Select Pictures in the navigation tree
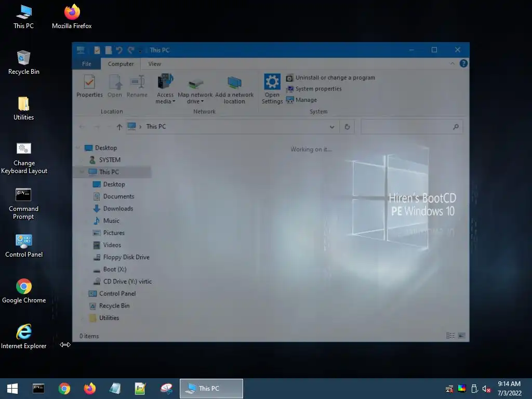 point(114,233)
